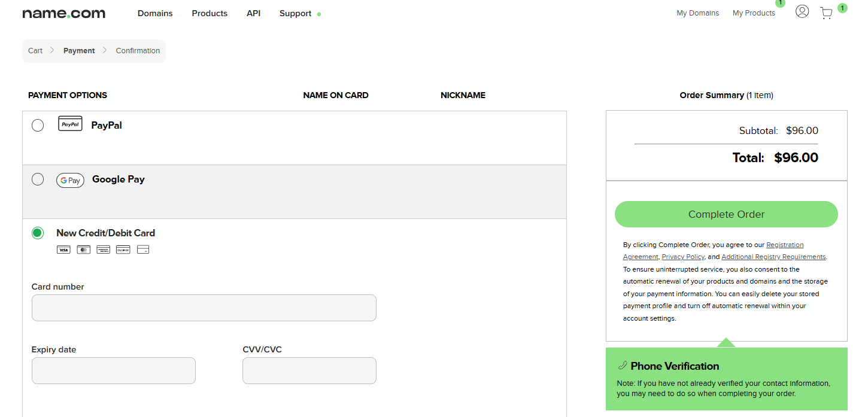Click the Google Pay logo icon
The image size is (868, 417).
pos(70,180)
